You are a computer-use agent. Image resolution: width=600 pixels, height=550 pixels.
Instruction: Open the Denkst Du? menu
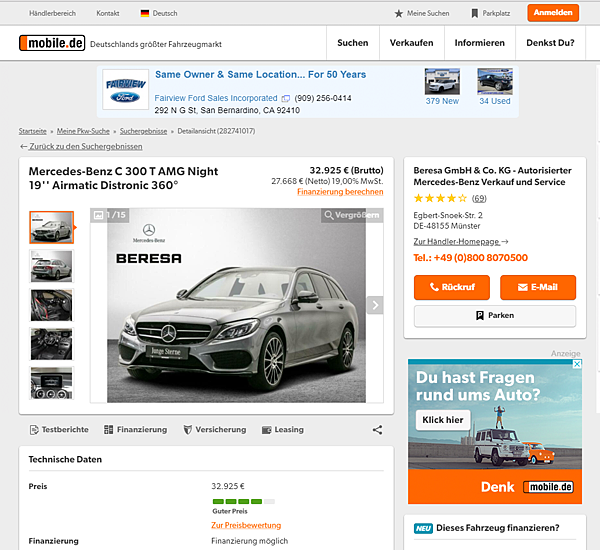click(550, 43)
